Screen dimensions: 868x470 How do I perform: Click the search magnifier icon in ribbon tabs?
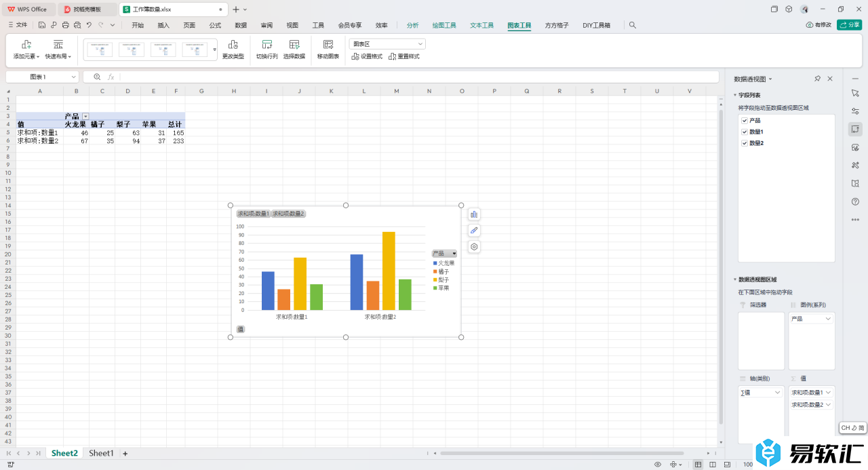pos(633,25)
